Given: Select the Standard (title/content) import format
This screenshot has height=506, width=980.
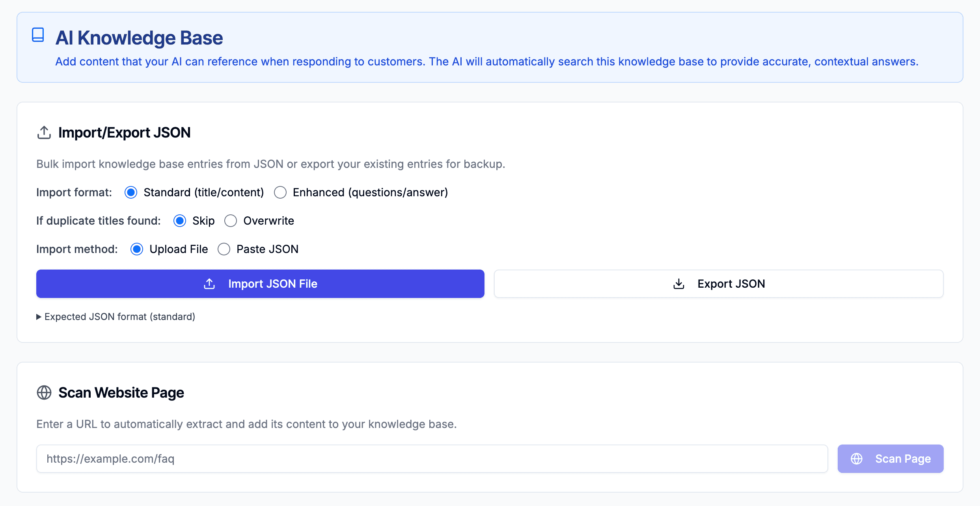Looking at the screenshot, I should pyautogui.click(x=131, y=192).
